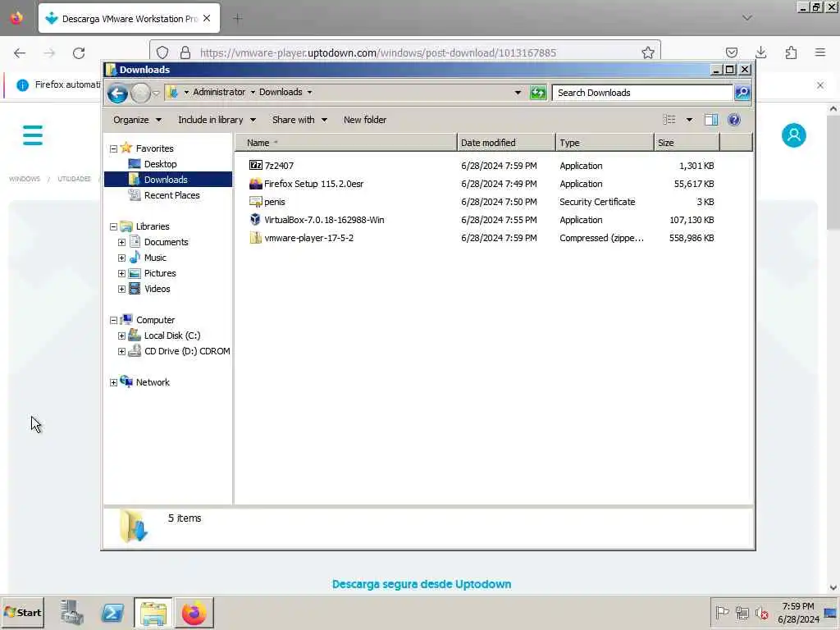
Task: Expand the Downloads breadcrumb arrow
Action: click(309, 92)
